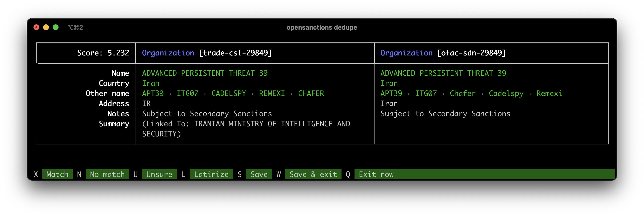
Task: Click the N key hint for No match
Action: (x=79, y=174)
